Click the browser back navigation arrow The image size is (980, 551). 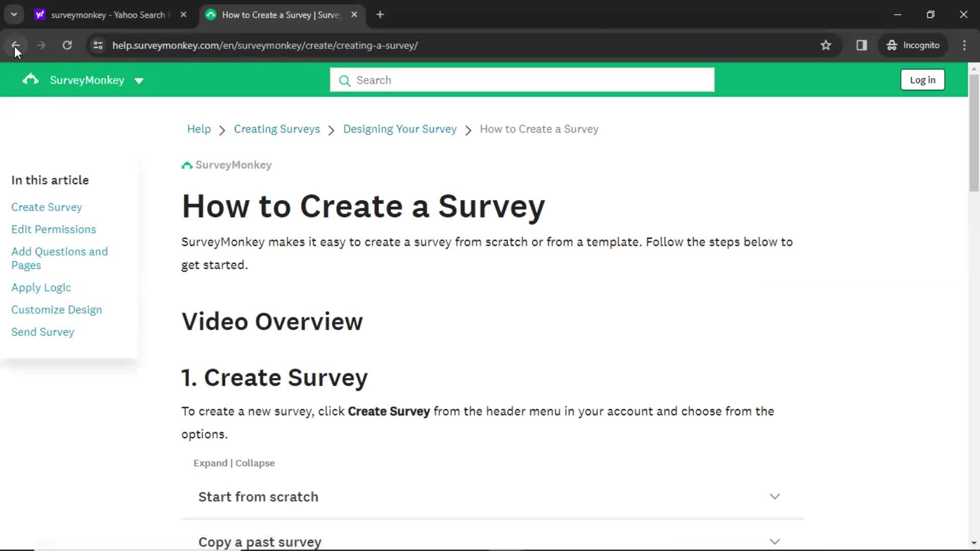(x=16, y=45)
